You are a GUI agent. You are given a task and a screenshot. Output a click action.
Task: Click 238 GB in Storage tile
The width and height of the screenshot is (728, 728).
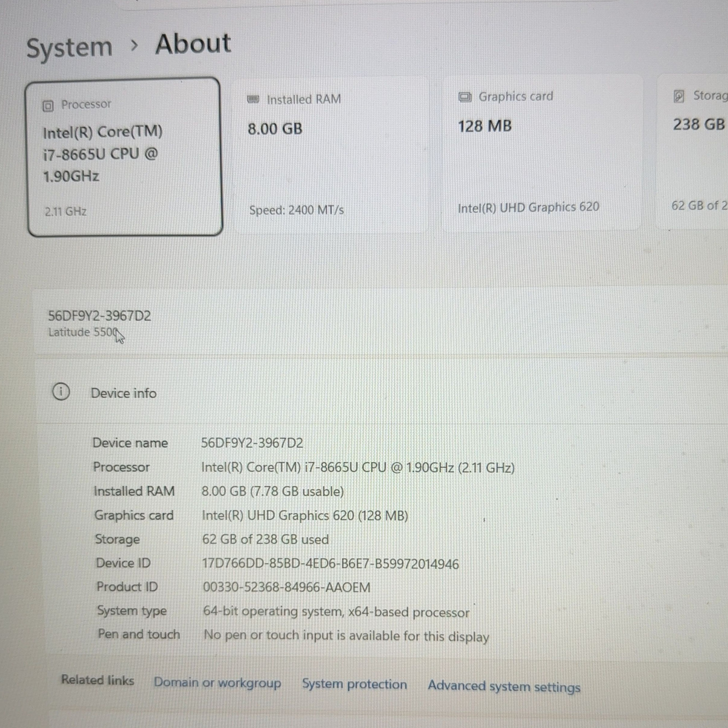tap(699, 124)
